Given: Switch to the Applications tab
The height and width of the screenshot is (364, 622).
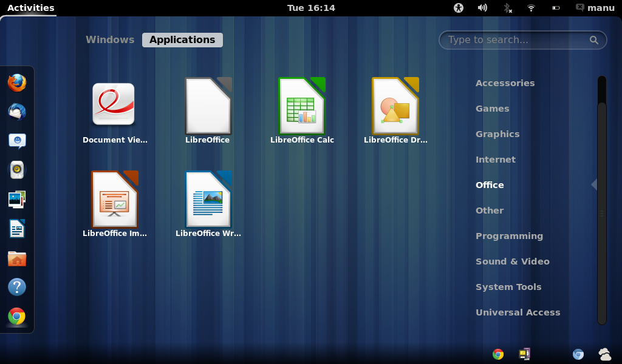Looking at the screenshot, I should click(182, 39).
